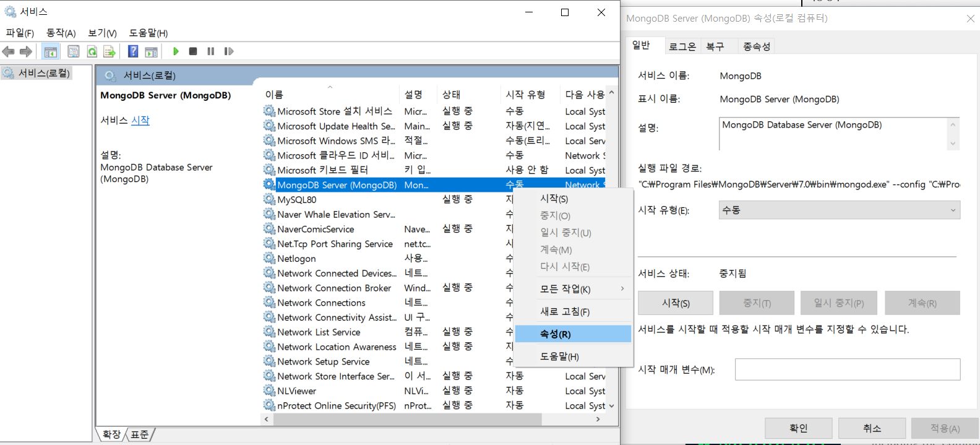Stop the service with the square stop icon
The image size is (980, 445).
193,51
